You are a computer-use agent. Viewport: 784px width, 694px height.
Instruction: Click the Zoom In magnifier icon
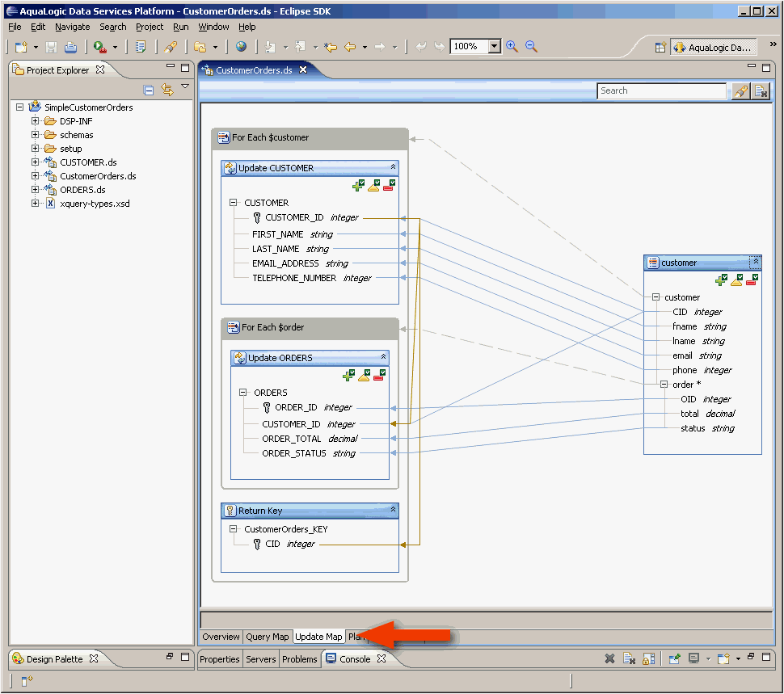tap(512, 47)
